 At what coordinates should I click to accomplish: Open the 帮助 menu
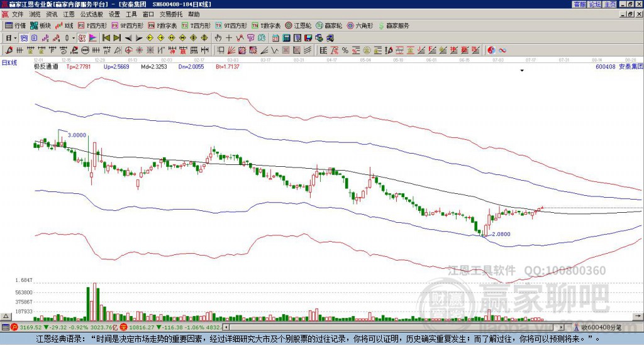tap(194, 14)
